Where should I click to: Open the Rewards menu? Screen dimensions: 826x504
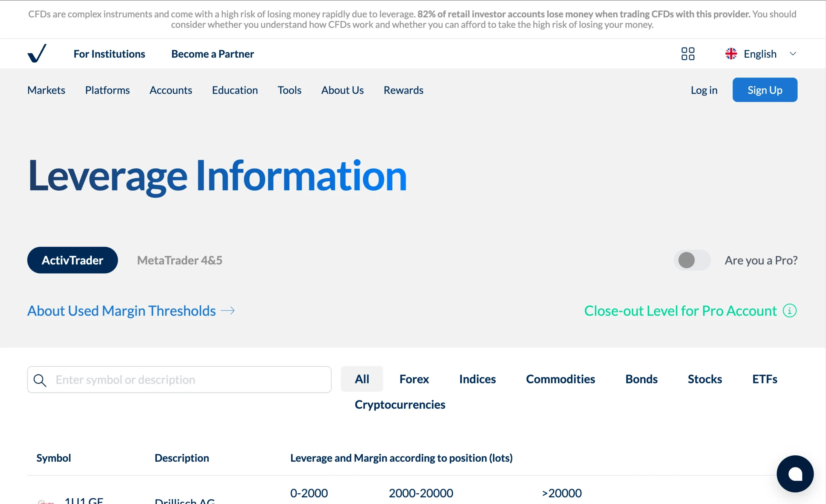tap(403, 90)
